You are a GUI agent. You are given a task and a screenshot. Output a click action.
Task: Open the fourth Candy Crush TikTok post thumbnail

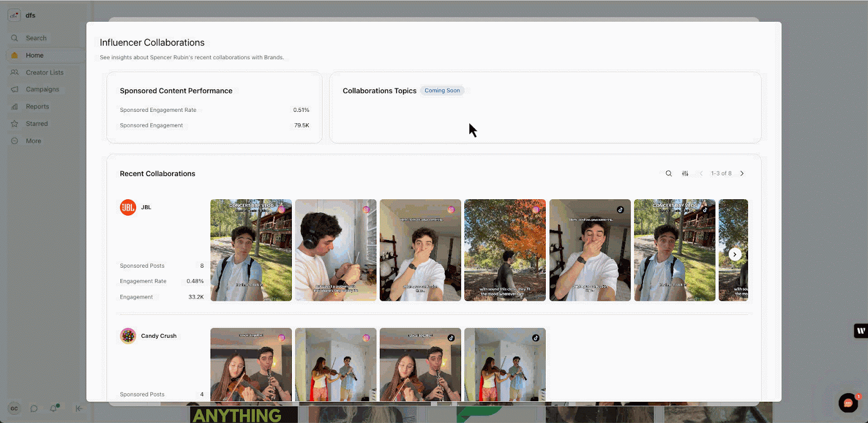coord(505,365)
